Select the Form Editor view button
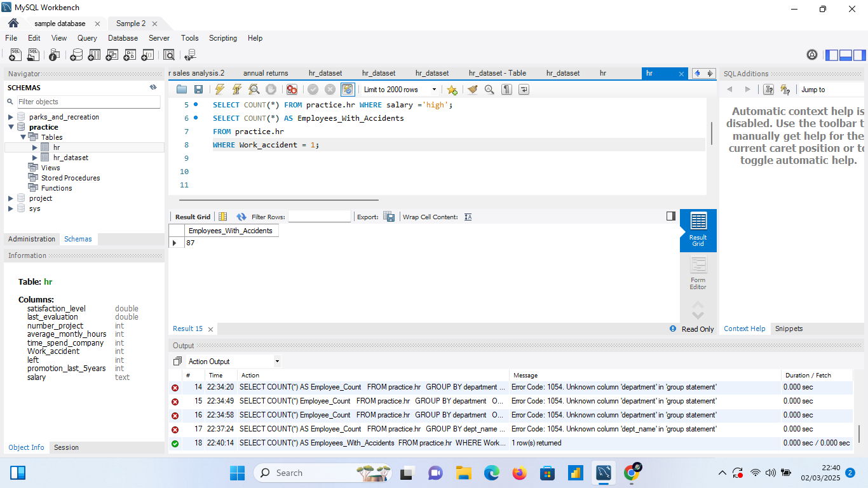This screenshot has width=868, height=488. 698,274
